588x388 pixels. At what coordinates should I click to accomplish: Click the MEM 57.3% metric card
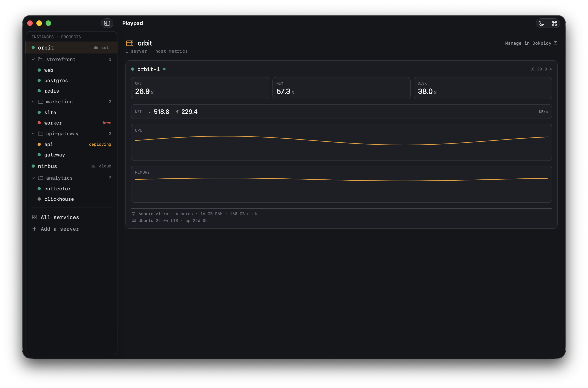pos(341,88)
